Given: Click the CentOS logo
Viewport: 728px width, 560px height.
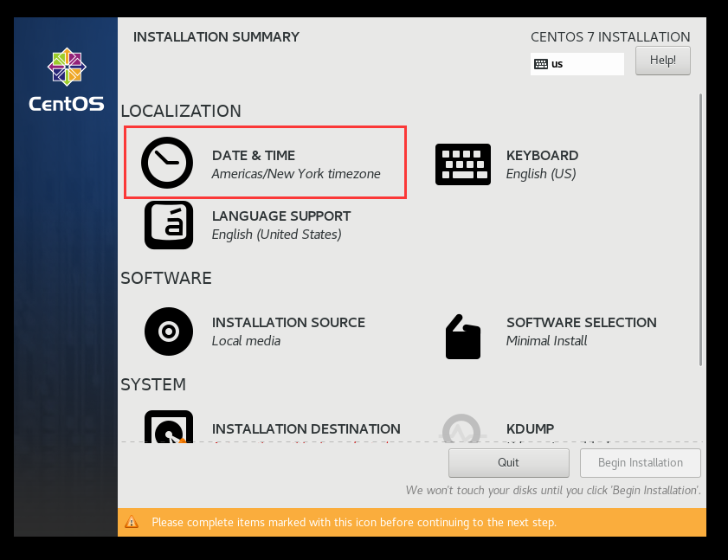Looking at the screenshot, I should tap(67, 80).
